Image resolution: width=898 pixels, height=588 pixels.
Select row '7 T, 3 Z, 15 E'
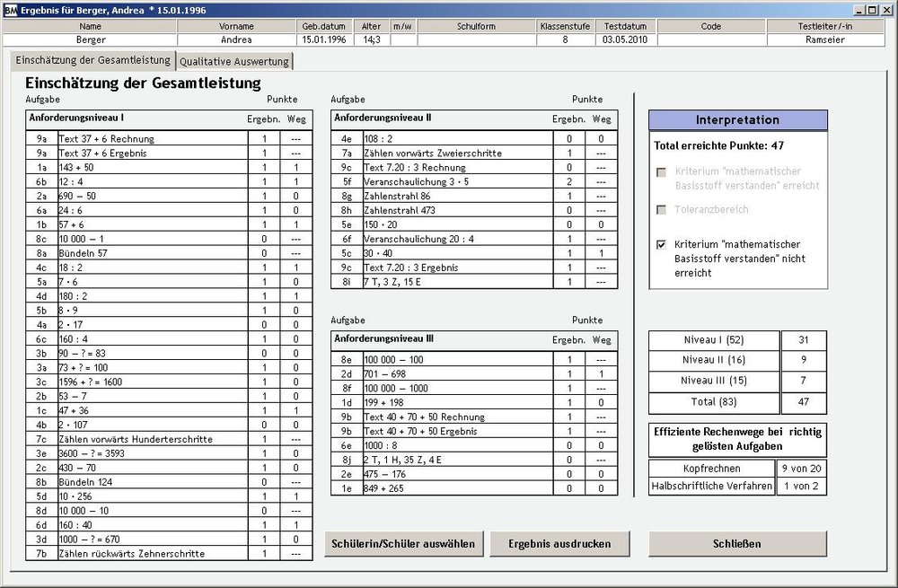point(474,282)
